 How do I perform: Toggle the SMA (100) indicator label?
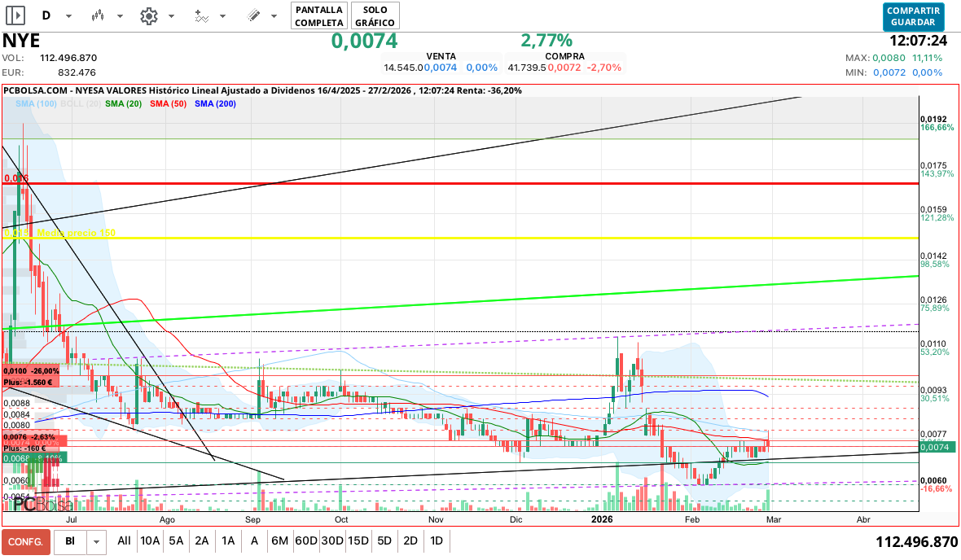(x=36, y=103)
